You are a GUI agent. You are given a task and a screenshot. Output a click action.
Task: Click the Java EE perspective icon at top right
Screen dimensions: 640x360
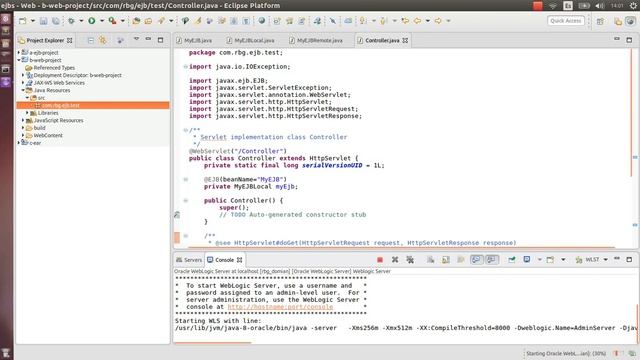point(618,21)
